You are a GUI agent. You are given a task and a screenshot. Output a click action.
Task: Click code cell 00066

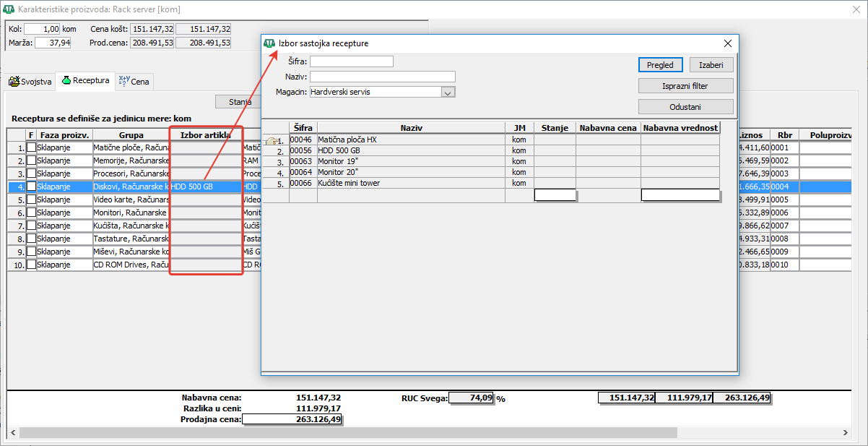303,183
